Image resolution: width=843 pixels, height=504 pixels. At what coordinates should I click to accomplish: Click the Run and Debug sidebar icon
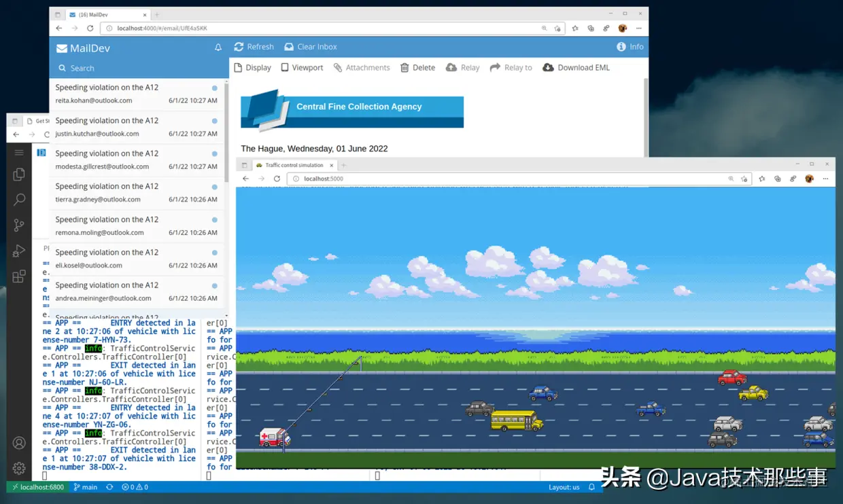pos(18,251)
